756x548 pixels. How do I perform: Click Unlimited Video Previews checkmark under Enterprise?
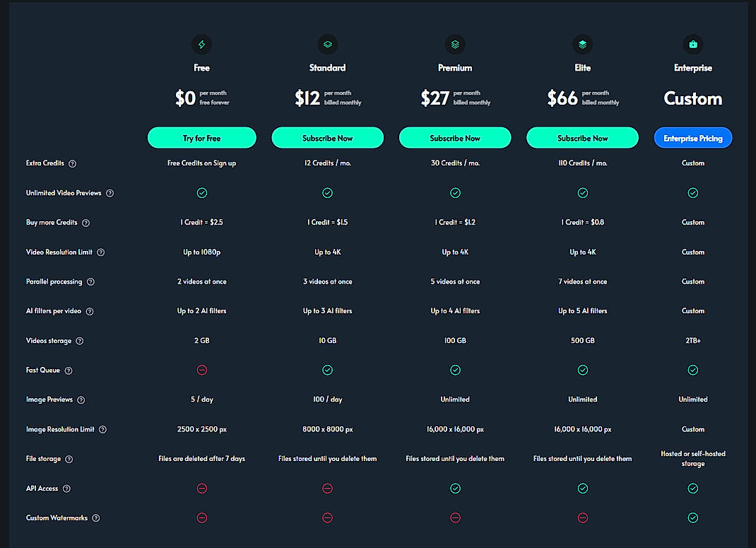point(693,193)
